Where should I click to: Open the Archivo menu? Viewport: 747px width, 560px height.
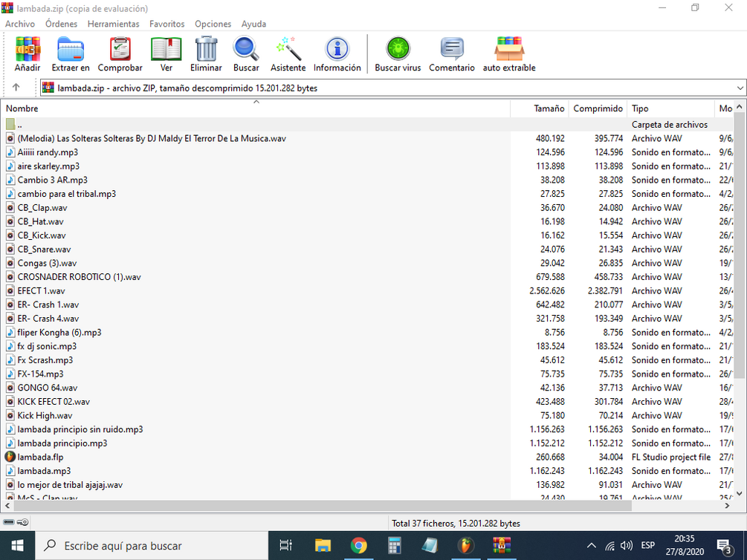[20, 24]
